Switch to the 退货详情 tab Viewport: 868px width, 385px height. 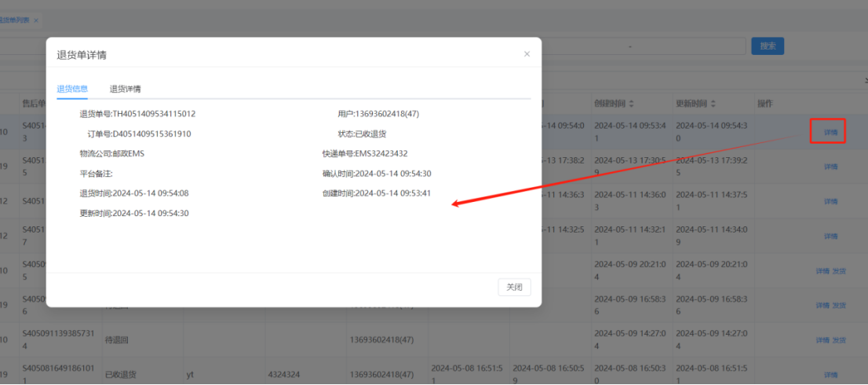pyautogui.click(x=125, y=89)
